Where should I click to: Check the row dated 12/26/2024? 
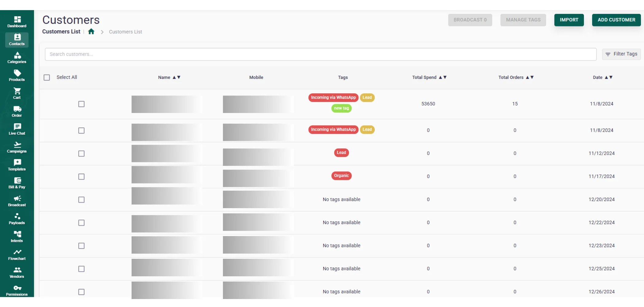point(81,292)
